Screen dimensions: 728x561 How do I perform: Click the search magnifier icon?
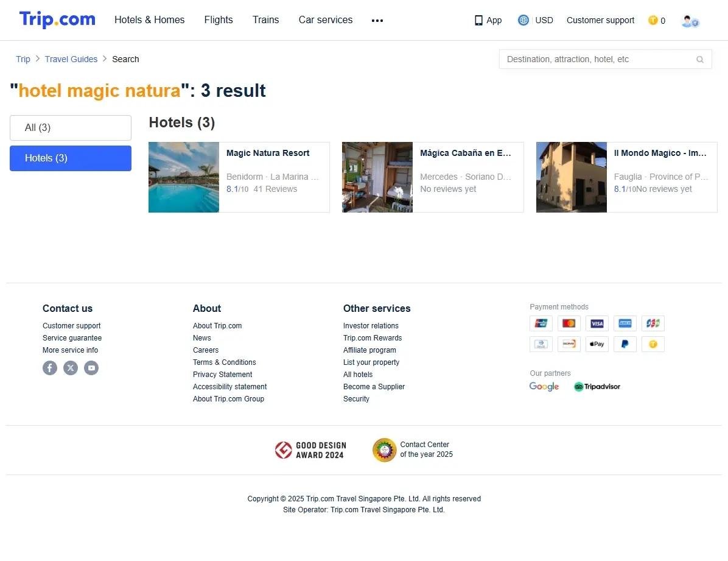click(x=699, y=60)
